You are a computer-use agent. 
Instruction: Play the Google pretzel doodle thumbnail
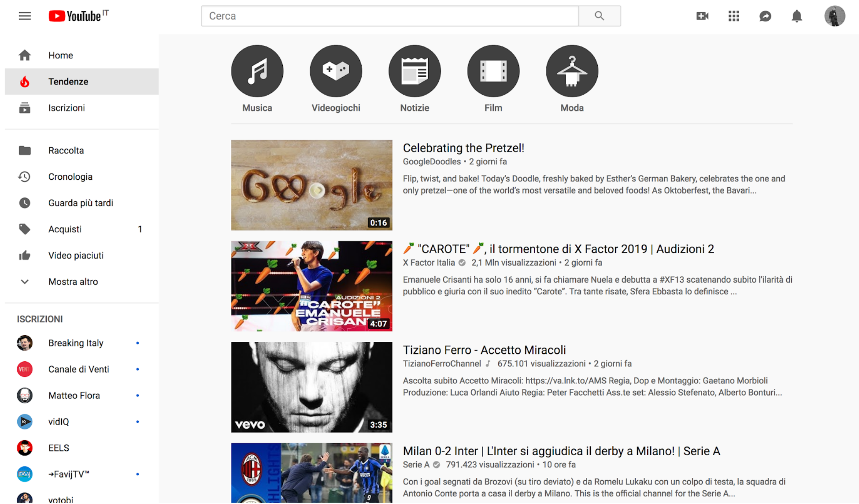311,185
